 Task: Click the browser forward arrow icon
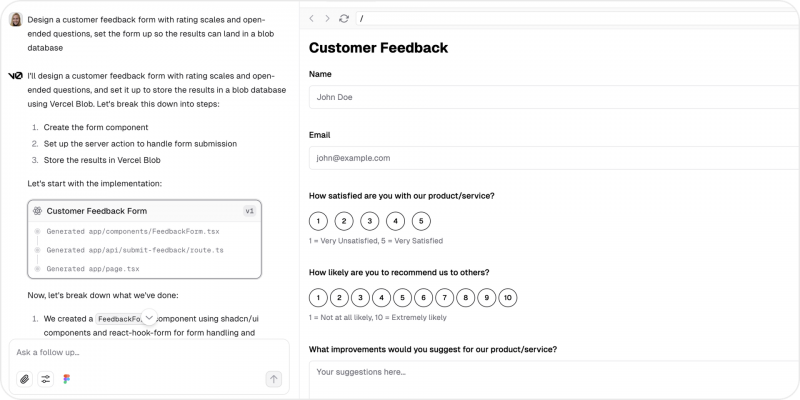(x=327, y=18)
